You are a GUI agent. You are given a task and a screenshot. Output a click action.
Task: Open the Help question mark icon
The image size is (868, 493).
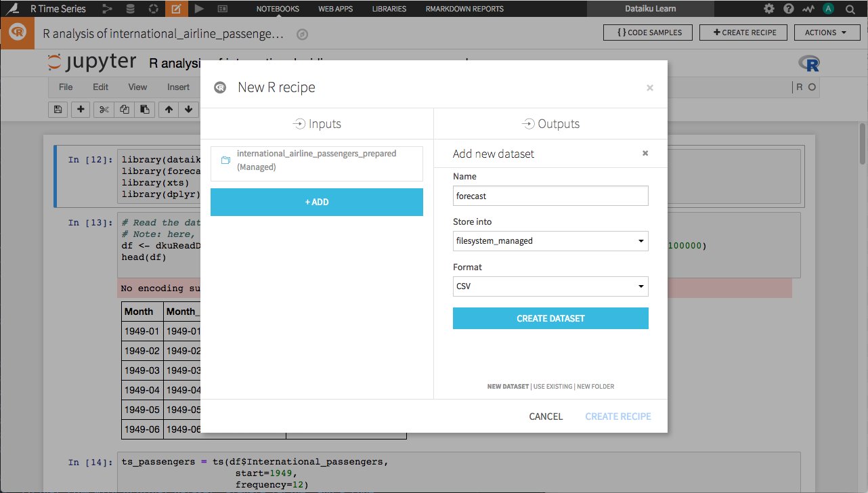(x=789, y=9)
